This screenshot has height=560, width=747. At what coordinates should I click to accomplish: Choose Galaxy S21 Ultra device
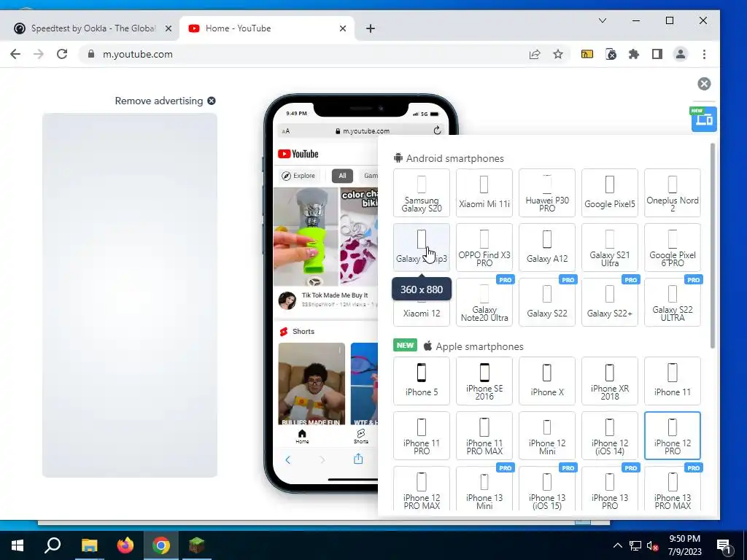(610, 248)
